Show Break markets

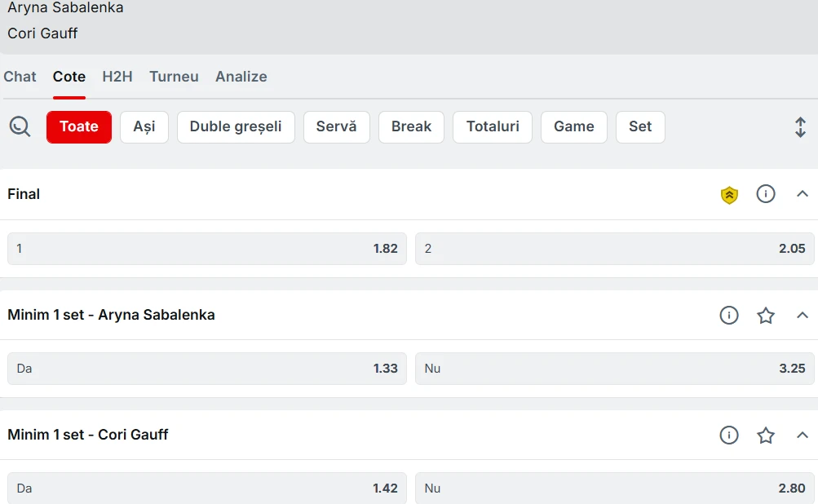click(x=411, y=126)
